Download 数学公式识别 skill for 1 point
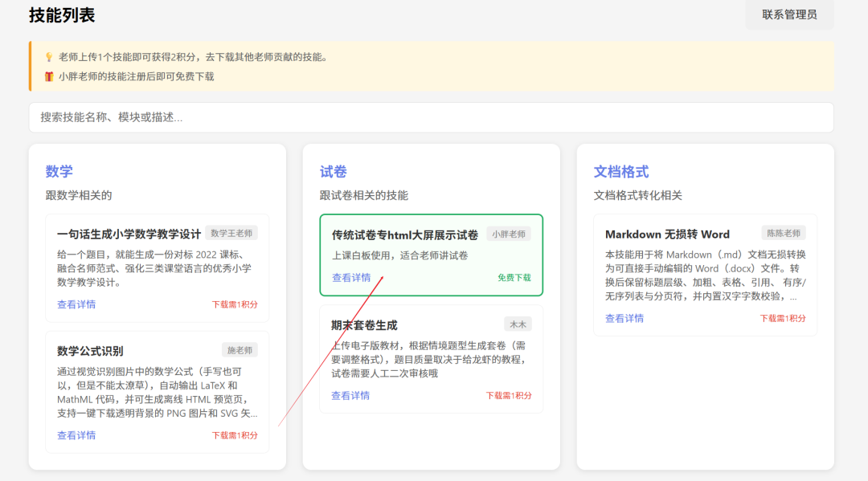This screenshot has width=868, height=481. click(235, 436)
